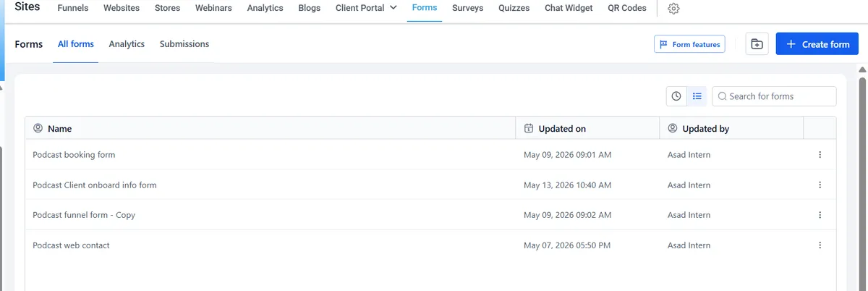Open the Podcast booking form
Screen dimensions: 868x291
click(74, 155)
